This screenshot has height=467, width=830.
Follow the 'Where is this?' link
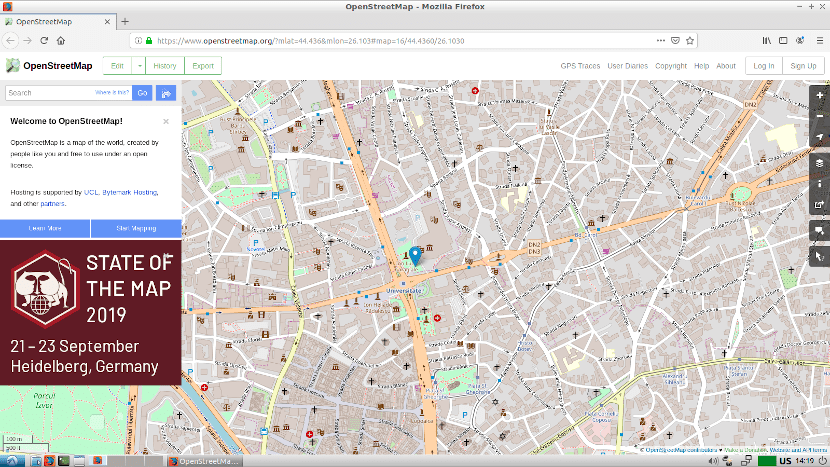(x=112, y=93)
